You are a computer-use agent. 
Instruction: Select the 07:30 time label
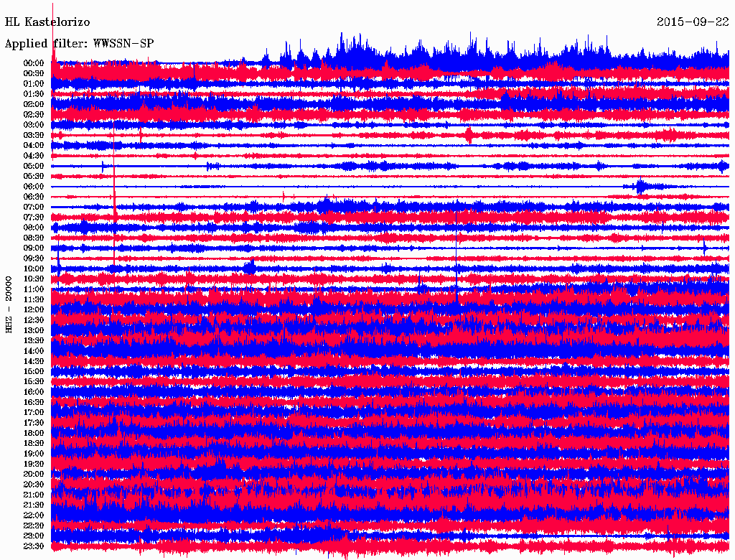[34, 217]
